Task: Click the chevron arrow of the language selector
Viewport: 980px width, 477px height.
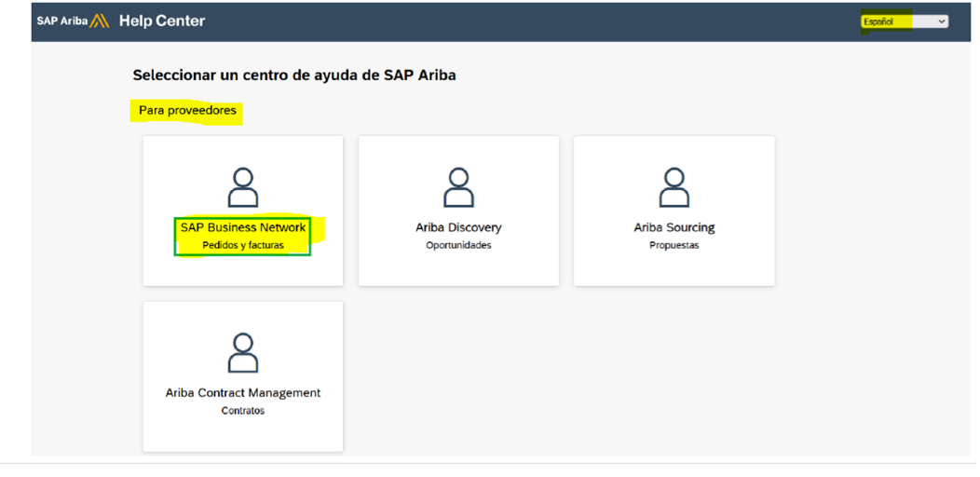Action: click(941, 21)
